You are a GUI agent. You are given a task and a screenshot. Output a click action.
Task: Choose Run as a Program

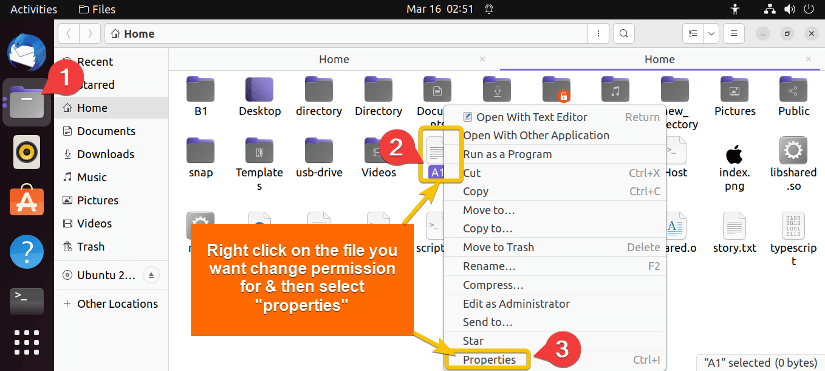(x=555, y=154)
